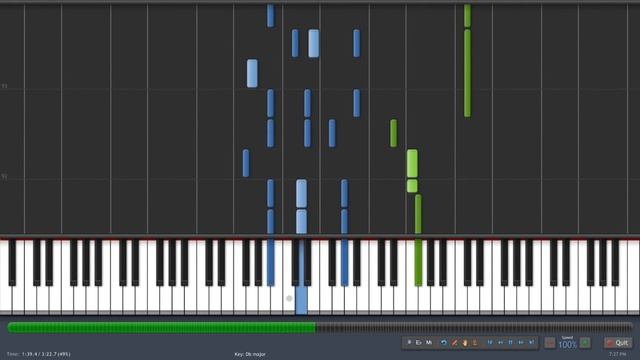This screenshot has width=640, height=360.
Task: Click the song Time readout text
Action: pyautogui.click(x=38, y=354)
